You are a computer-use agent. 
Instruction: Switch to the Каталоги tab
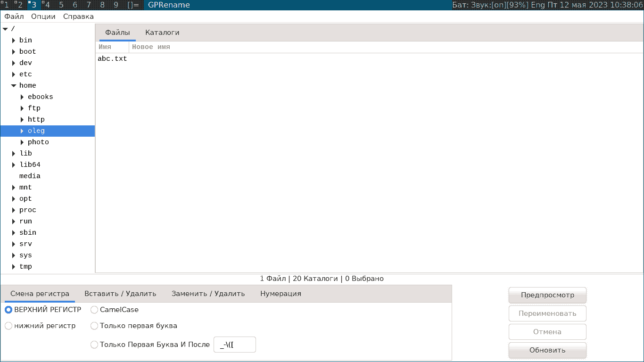[x=162, y=33]
